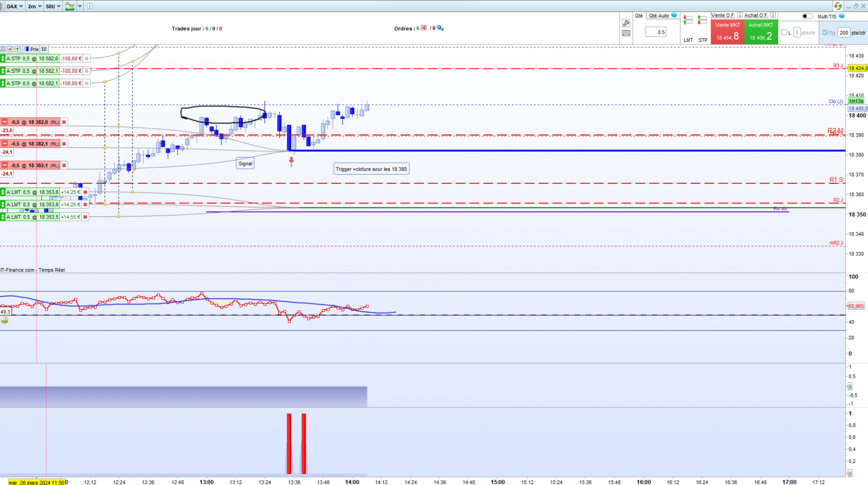The height and width of the screenshot is (485, 868).
Task: Click the Vente O.F. link
Action: (x=723, y=15)
